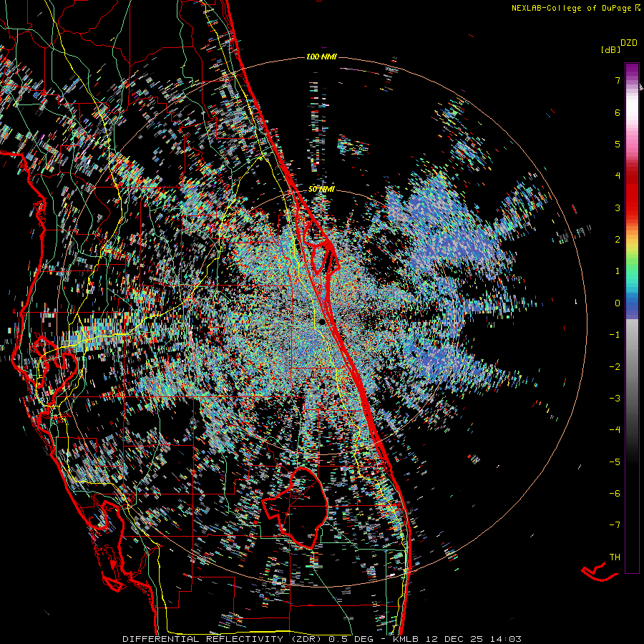Viewport: 644px width, 644px height.
Task: Click the -7 value on the scale
Action: [615, 525]
